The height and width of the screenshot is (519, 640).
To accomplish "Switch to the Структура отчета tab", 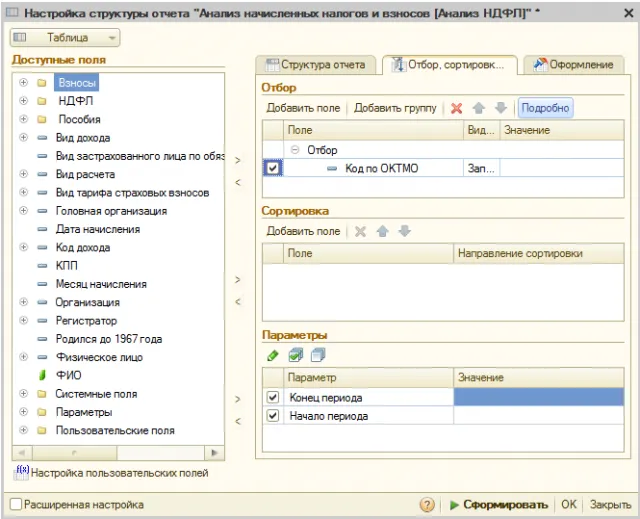I will [x=316, y=64].
